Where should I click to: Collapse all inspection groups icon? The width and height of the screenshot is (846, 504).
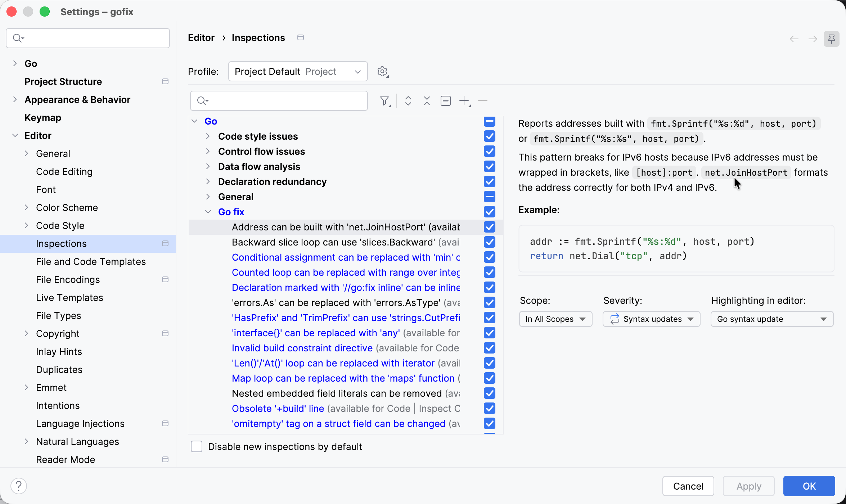click(x=427, y=101)
